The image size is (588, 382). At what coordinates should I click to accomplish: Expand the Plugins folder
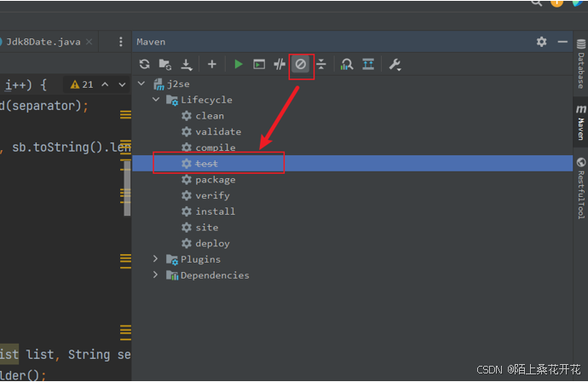(x=156, y=259)
